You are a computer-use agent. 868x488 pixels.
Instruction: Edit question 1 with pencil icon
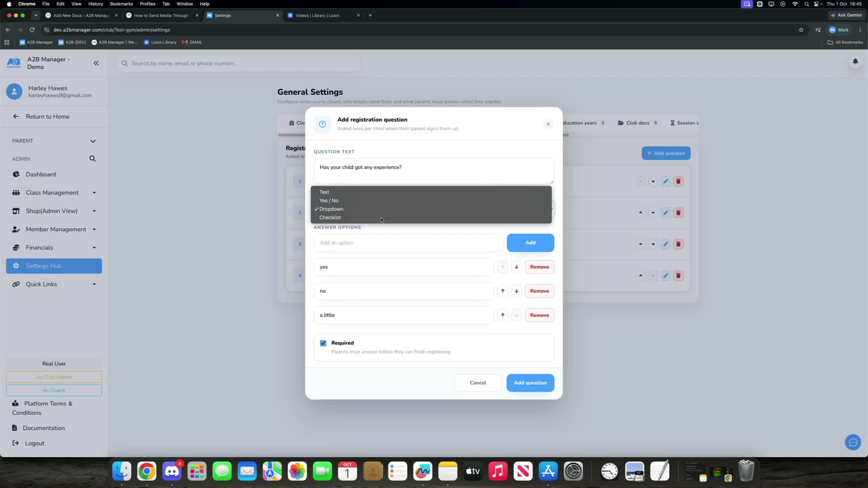pos(665,181)
